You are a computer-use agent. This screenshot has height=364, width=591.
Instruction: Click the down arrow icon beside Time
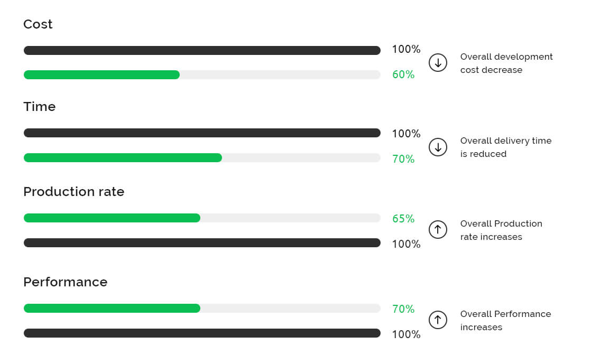(438, 147)
